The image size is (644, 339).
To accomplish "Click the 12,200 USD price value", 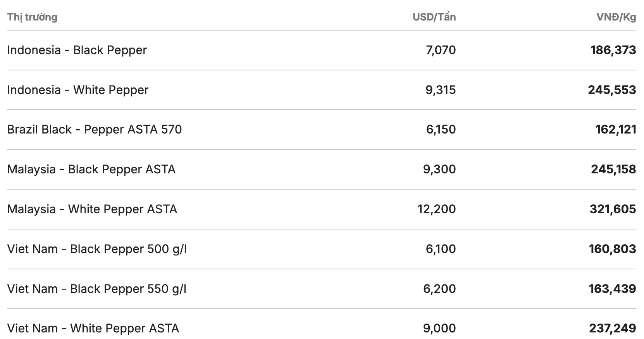I will pos(437,209).
